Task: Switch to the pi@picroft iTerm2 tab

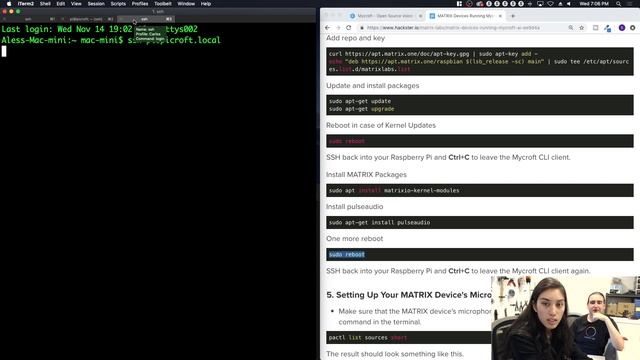Action: (87, 19)
